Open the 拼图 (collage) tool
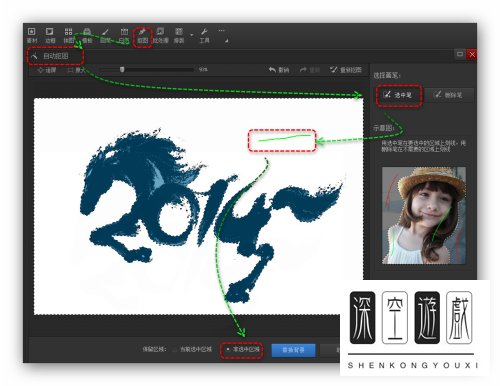500x386 pixels. tap(68, 36)
